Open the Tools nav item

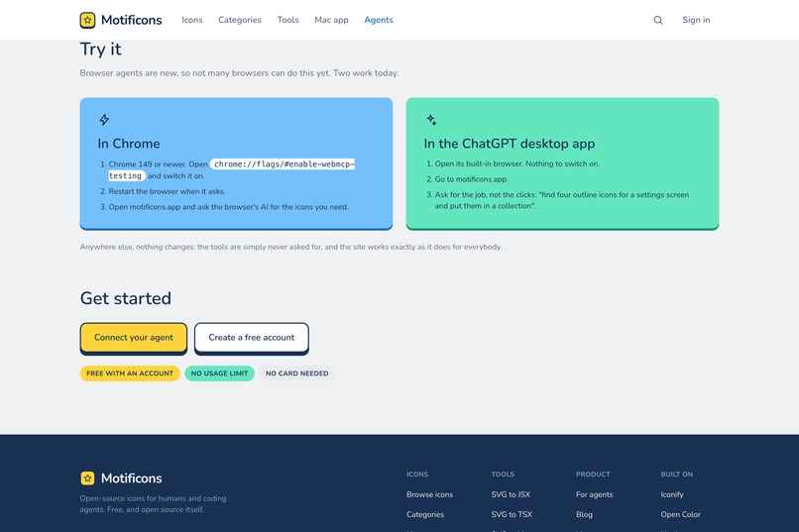[x=287, y=20]
